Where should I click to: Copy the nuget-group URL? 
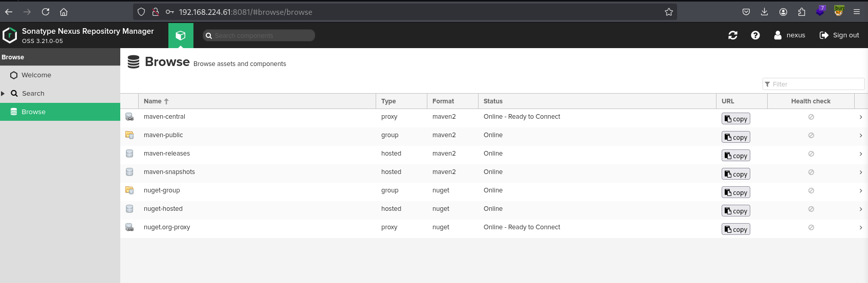(736, 192)
